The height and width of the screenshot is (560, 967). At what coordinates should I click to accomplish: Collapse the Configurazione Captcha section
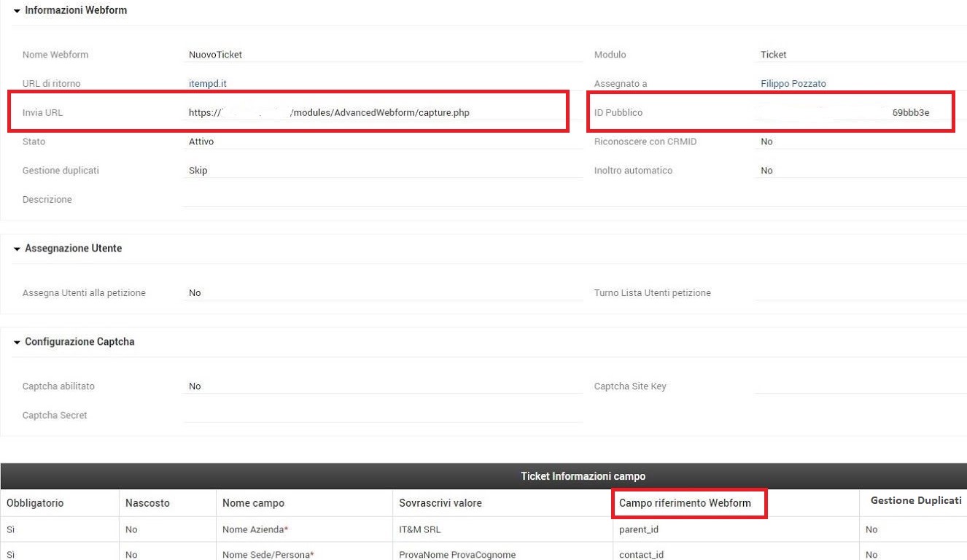pyautogui.click(x=18, y=342)
